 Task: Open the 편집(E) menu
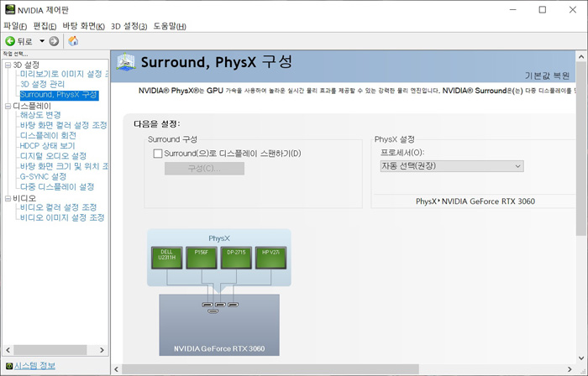[45, 26]
